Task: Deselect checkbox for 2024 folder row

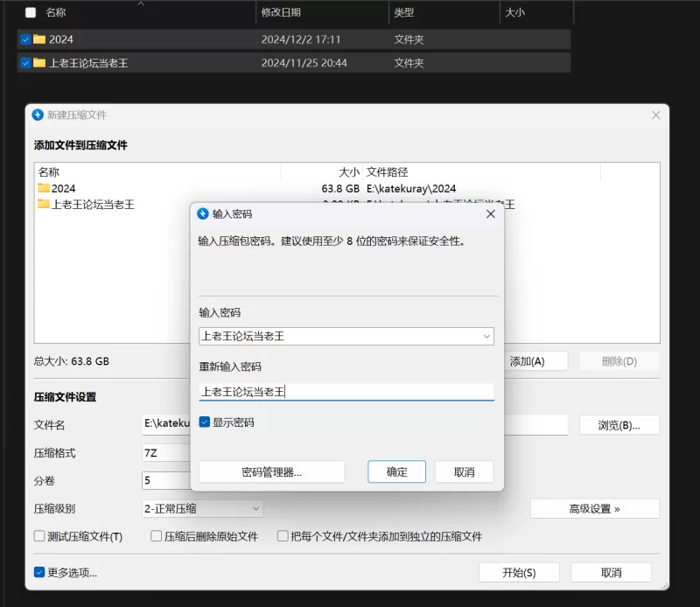Action: (x=25, y=39)
